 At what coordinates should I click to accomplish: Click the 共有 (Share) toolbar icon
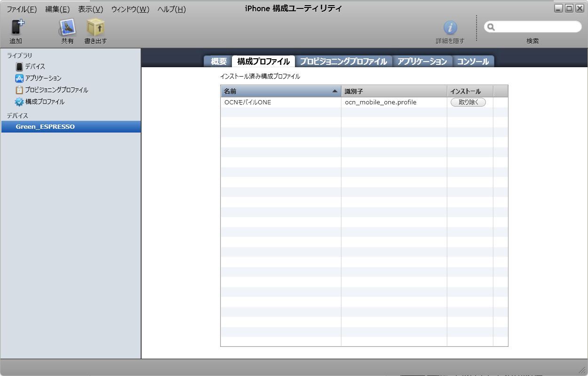[x=67, y=28]
